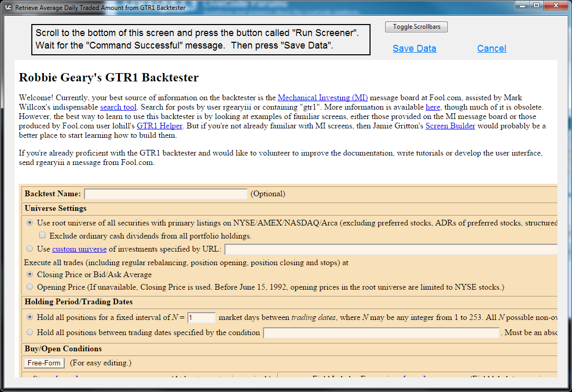572x392 pixels.
Task: Open the custom universe hyperlink
Action: 79,249
